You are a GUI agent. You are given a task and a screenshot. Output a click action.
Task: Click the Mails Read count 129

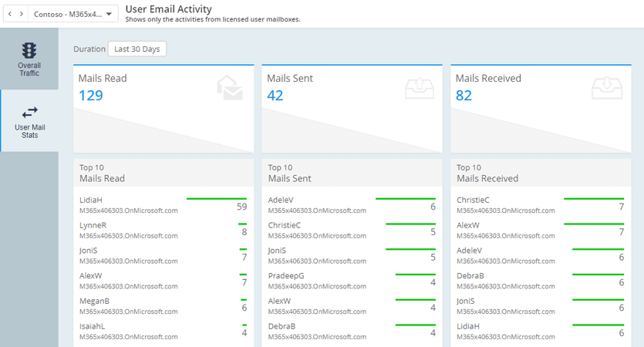coord(91,96)
